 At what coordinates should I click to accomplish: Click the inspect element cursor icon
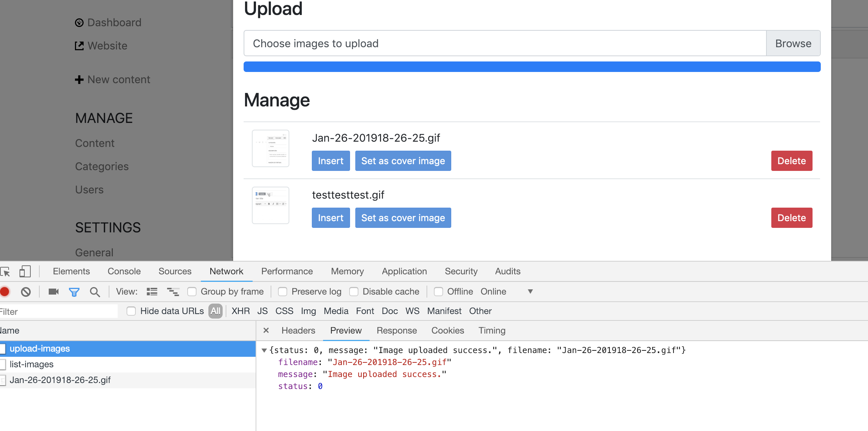pyautogui.click(x=5, y=271)
